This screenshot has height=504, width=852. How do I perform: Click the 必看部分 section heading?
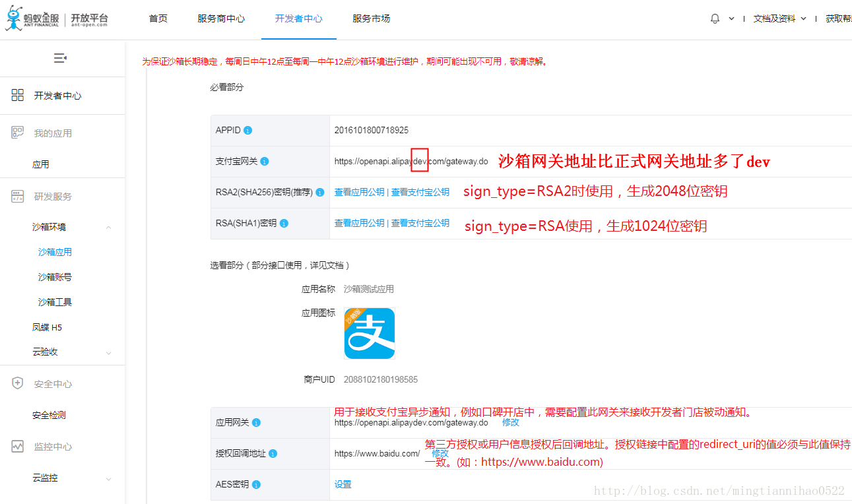(227, 87)
